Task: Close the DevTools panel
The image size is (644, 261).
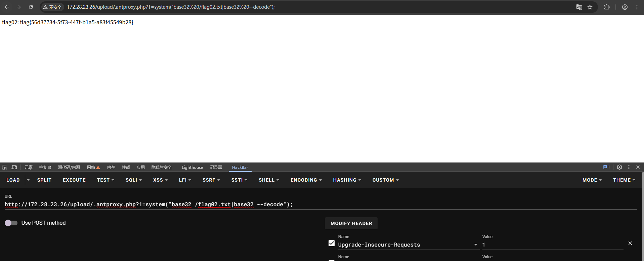Action: tap(638, 167)
